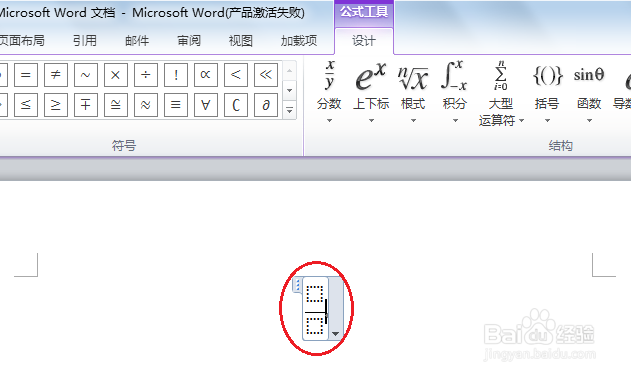Open the Integral (积分) structure menu
This screenshot has height=376, width=631.
point(455,92)
